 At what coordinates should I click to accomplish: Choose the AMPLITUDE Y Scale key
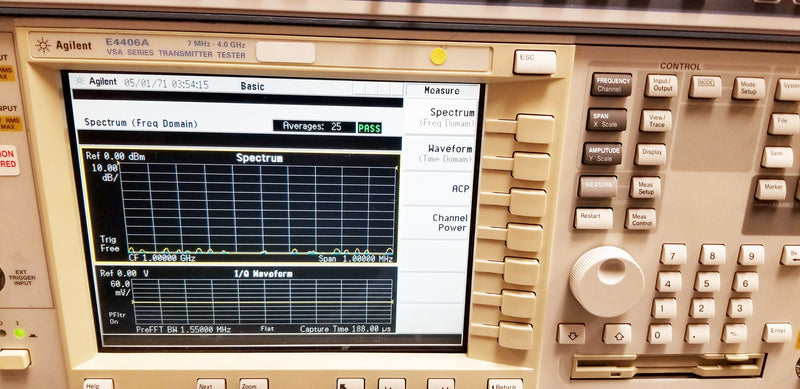tap(602, 154)
